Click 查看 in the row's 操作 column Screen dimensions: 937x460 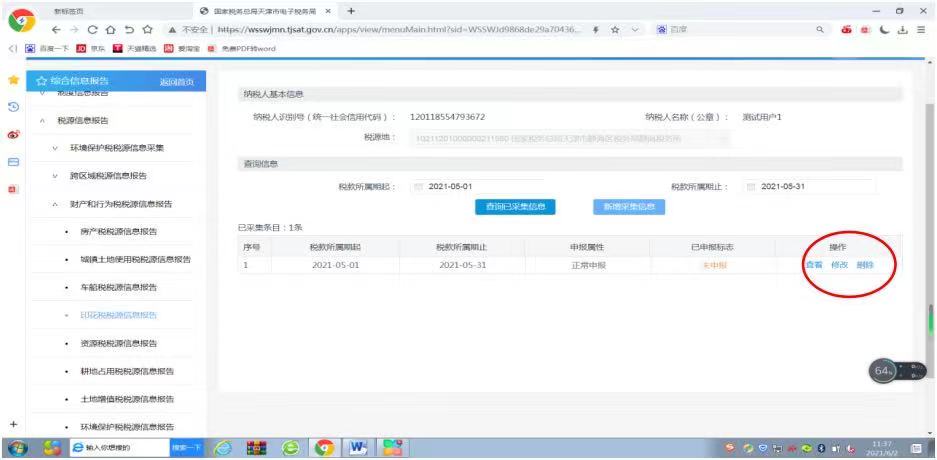tap(814, 265)
